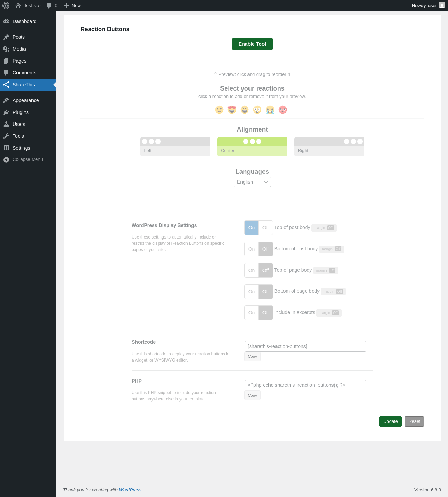Screen dimensions: 448x497
Task: Click the Test site home icon
Action: point(18,6)
